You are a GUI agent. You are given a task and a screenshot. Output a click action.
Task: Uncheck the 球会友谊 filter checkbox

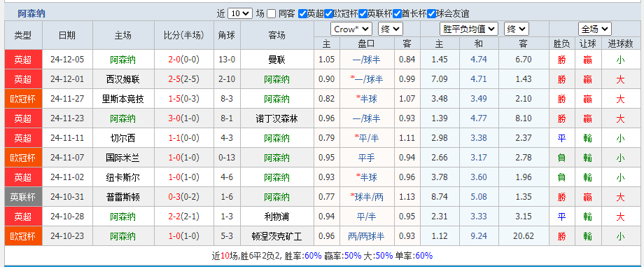coord(431,14)
